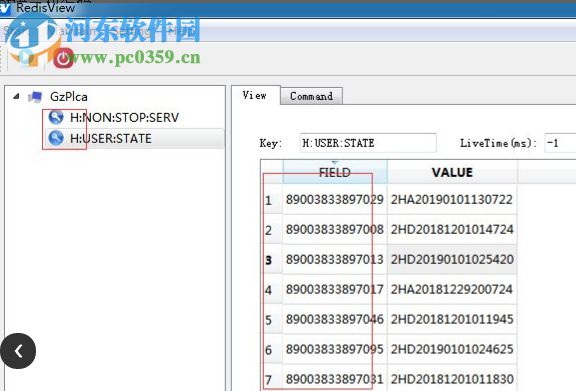Select field cell 89003833897031
The height and width of the screenshot is (391, 576).
pos(335,379)
